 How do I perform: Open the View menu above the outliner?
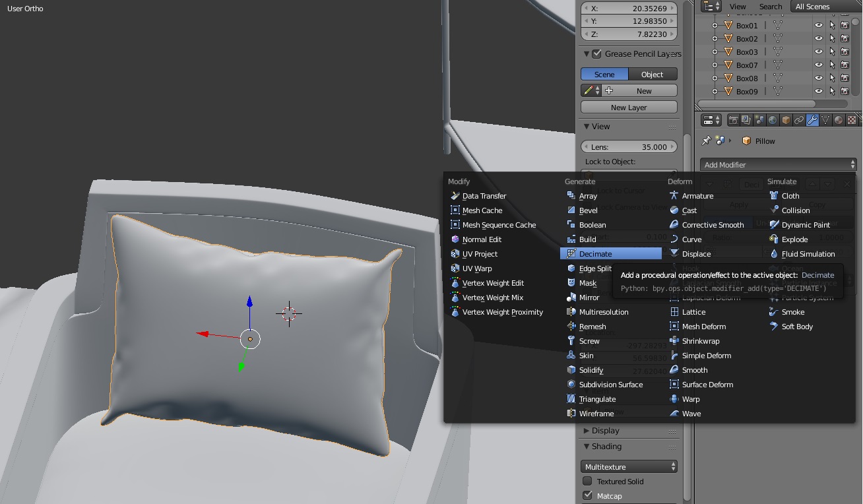pos(738,6)
